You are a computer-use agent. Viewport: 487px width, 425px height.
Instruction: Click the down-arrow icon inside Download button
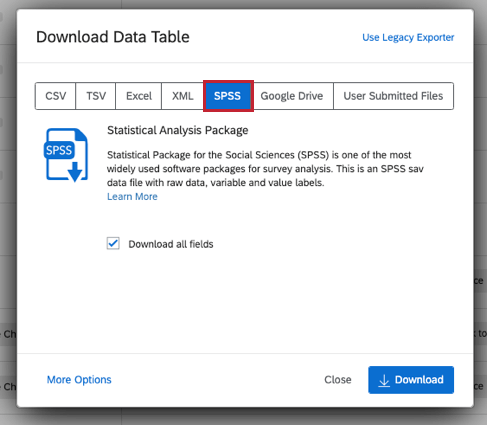click(x=384, y=380)
